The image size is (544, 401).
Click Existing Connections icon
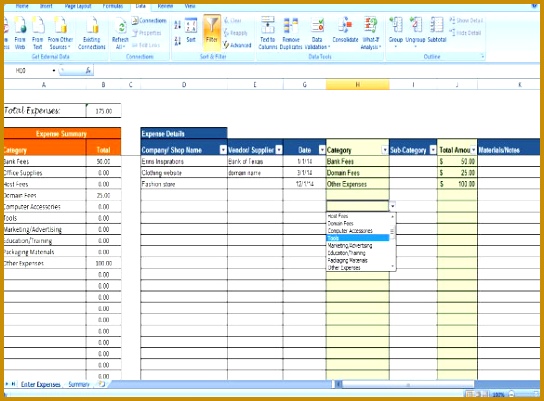click(x=92, y=33)
